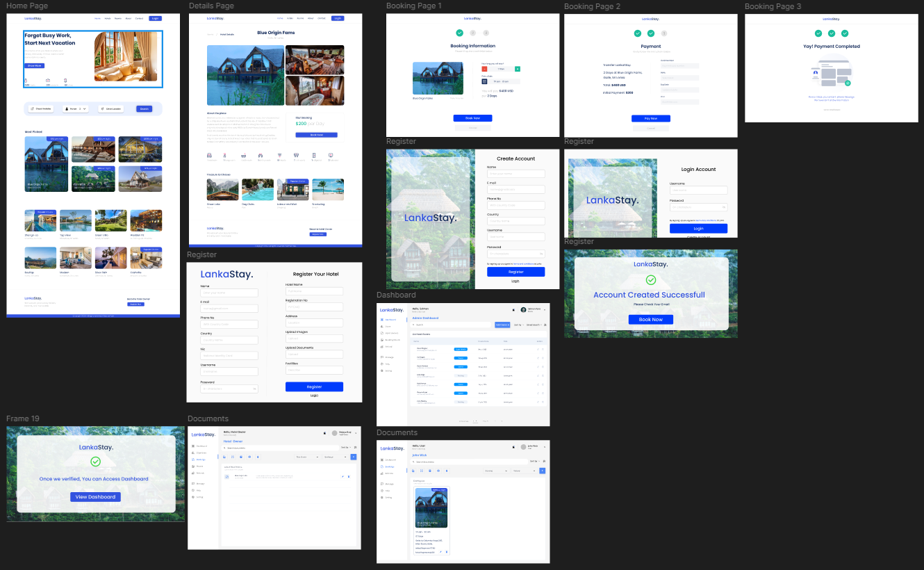Screen dimensions: 924x570
Task: Open the Saved search dropdown in Admin Dashboard
Action: [x=535, y=325]
